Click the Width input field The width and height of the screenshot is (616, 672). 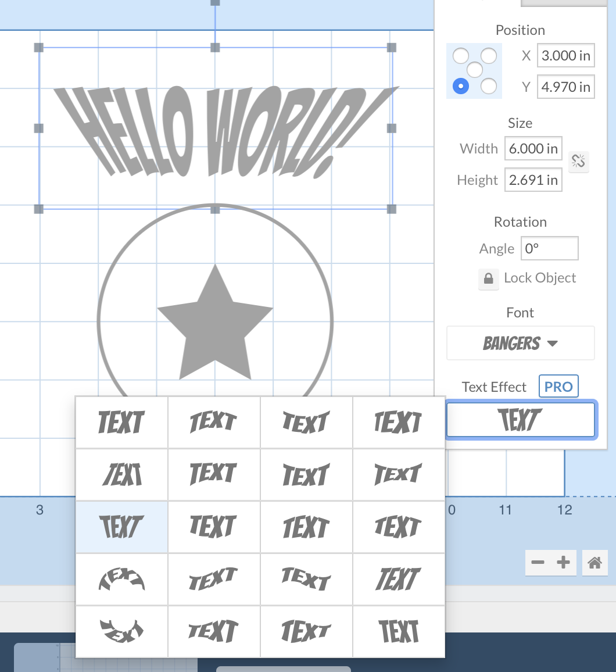[533, 148]
